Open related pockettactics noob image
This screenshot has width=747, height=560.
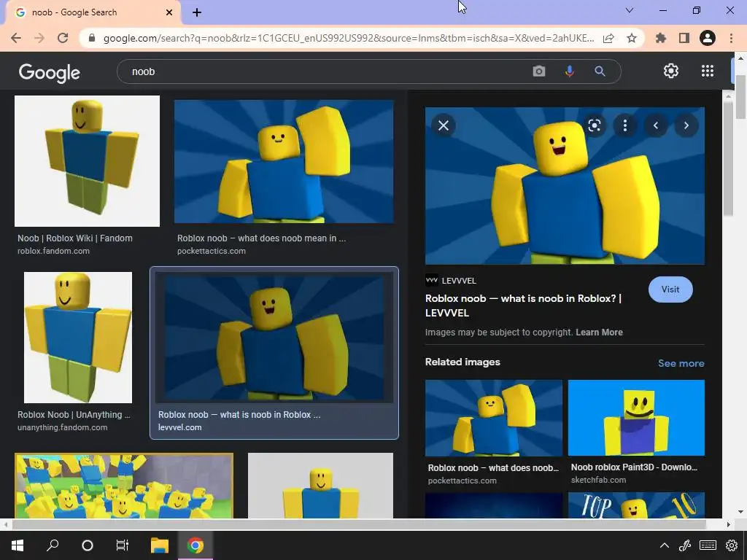pyautogui.click(x=494, y=418)
